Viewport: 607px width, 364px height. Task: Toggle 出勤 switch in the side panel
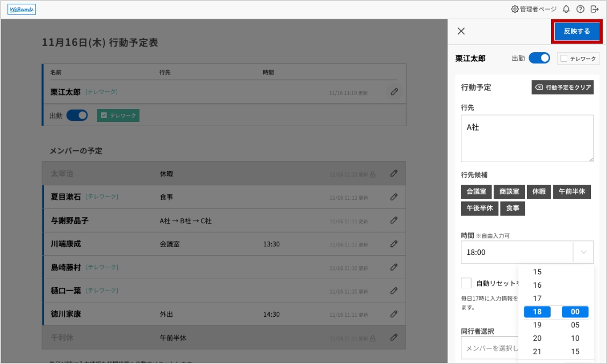(539, 59)
